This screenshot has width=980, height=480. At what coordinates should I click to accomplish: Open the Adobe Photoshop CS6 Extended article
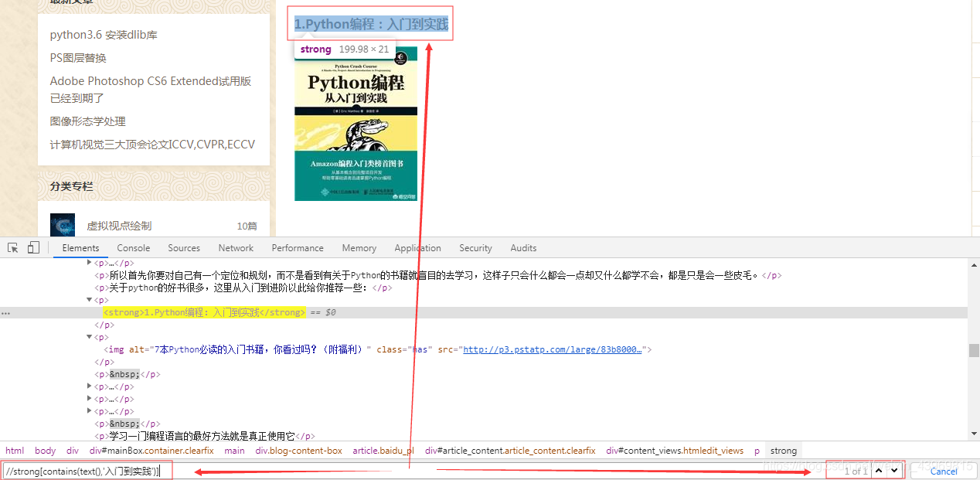(x=151, y=90)
